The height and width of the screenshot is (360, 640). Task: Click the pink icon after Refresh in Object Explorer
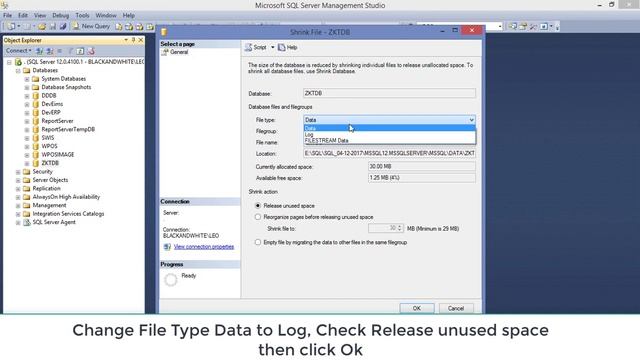coord(91,51)
